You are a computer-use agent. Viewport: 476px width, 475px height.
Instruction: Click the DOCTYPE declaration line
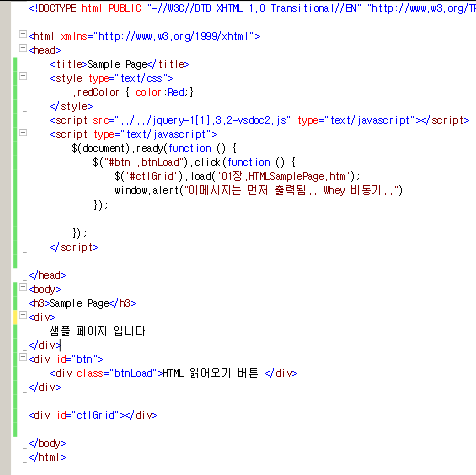(252, 8)
